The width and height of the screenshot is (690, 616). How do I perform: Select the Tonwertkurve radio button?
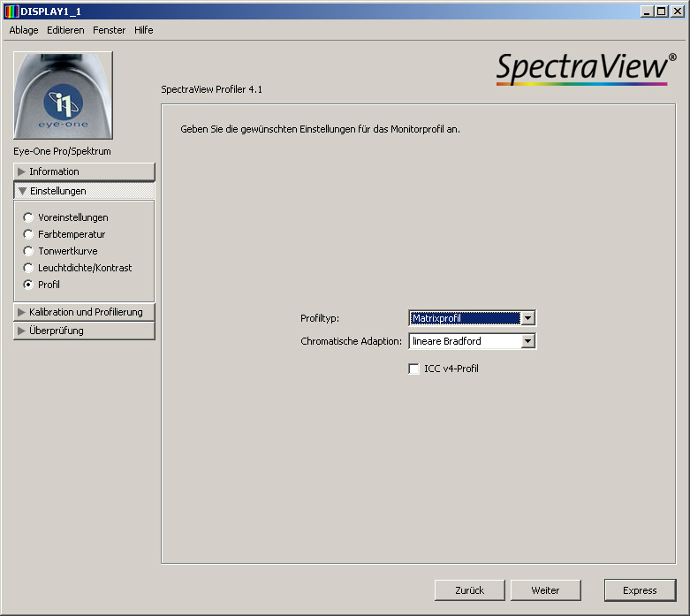pyautogui.click(x=28, y=251)
